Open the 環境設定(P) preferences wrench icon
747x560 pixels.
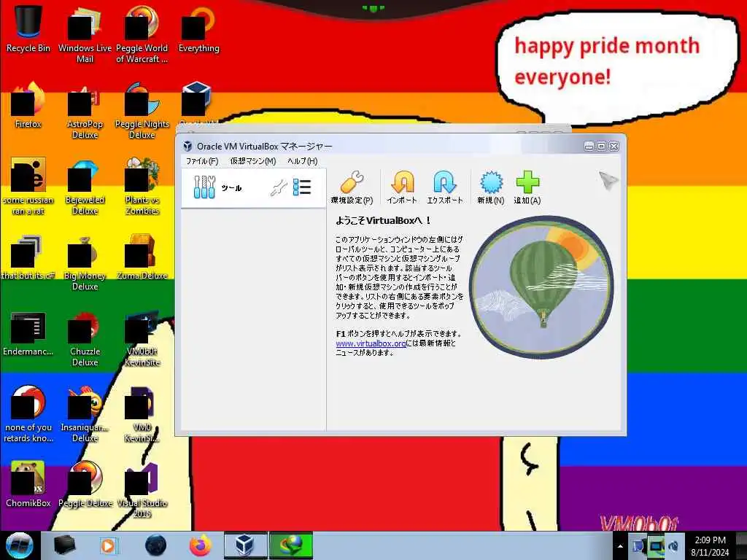pos(352,187)
